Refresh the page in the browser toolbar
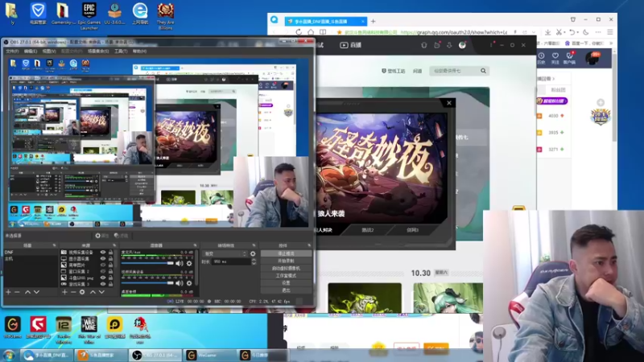Image resolution: width=644 pixels, height=362 pixels. (x=299, y=32)
